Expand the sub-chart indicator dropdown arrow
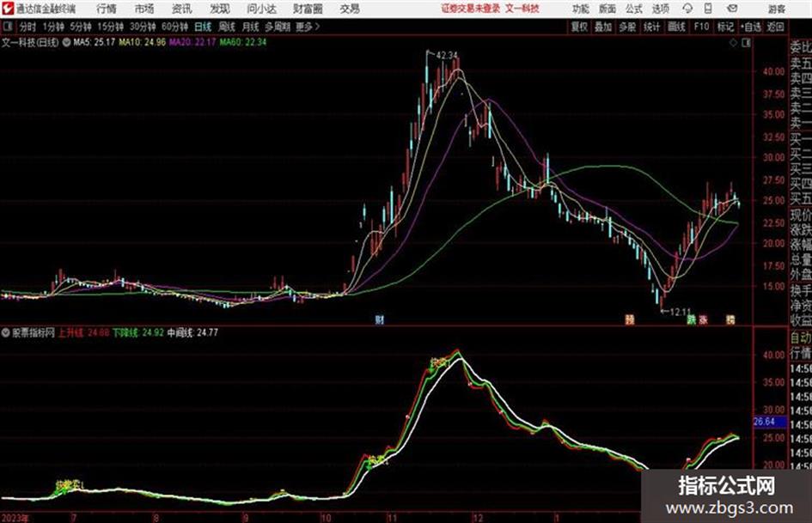 tap(6, 333)
